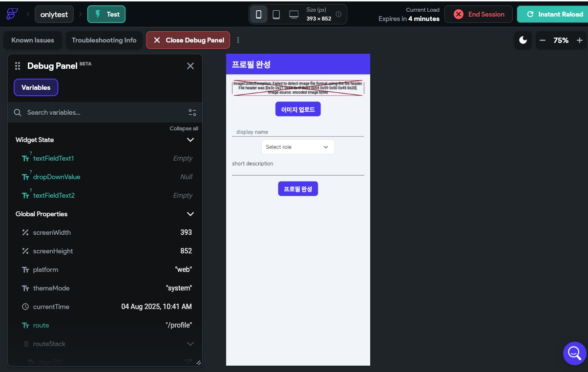Select the textFieldText1 variable
This screenshot has height=372, width=588.
(x=53, y=158)
